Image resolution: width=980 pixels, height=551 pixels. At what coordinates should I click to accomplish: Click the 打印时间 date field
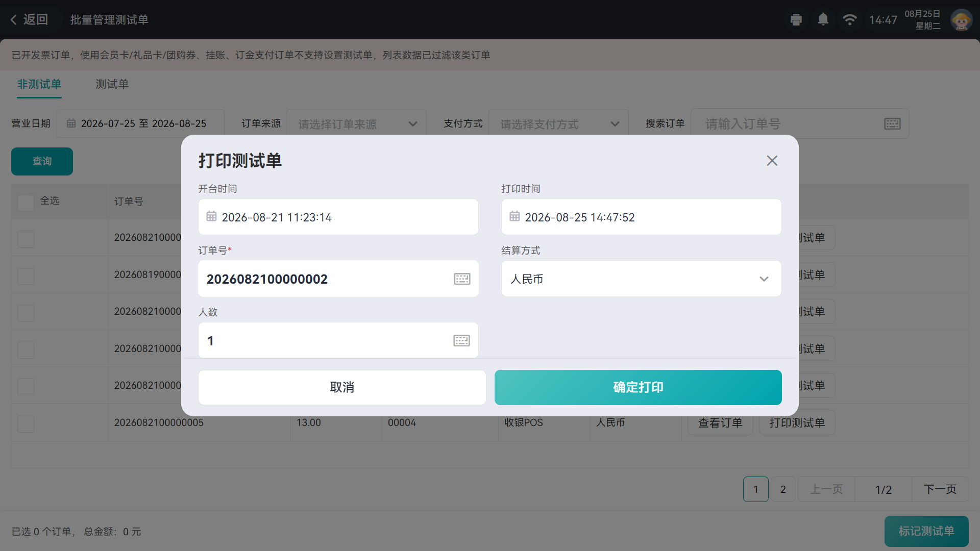(641, 217)
